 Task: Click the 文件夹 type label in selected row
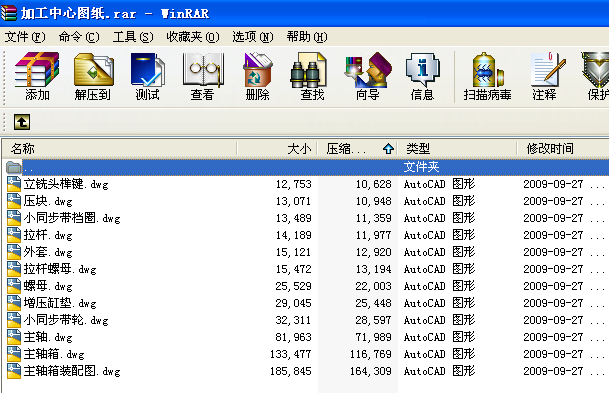[x=421, y=167]
